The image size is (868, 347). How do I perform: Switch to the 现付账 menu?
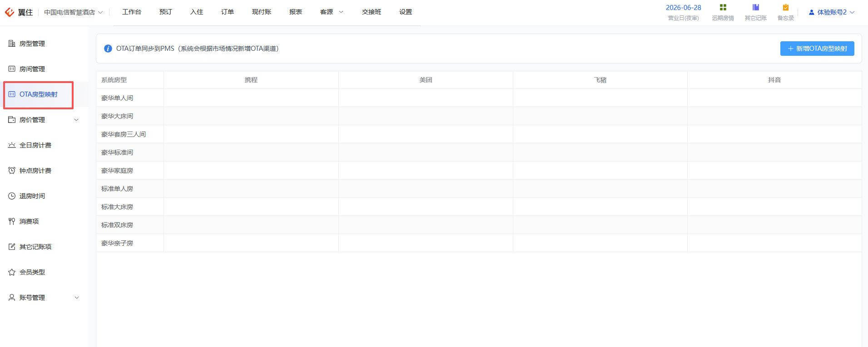click(x=262, y=12)
